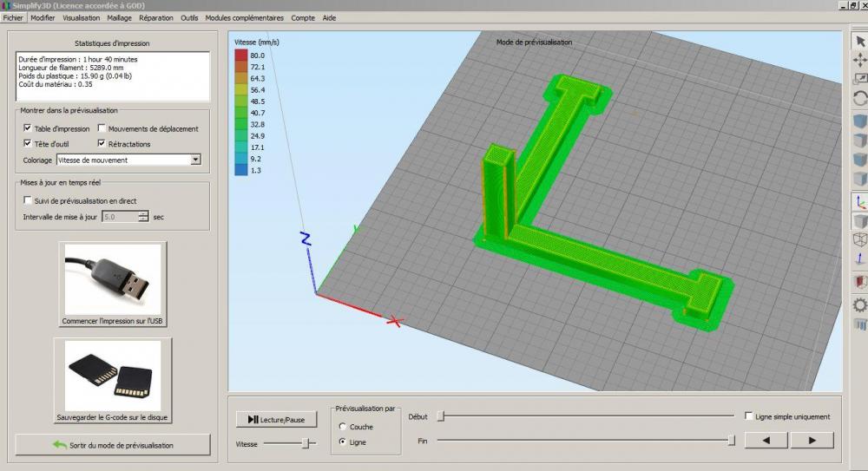Click the Début slider handle

pos(441,416)
